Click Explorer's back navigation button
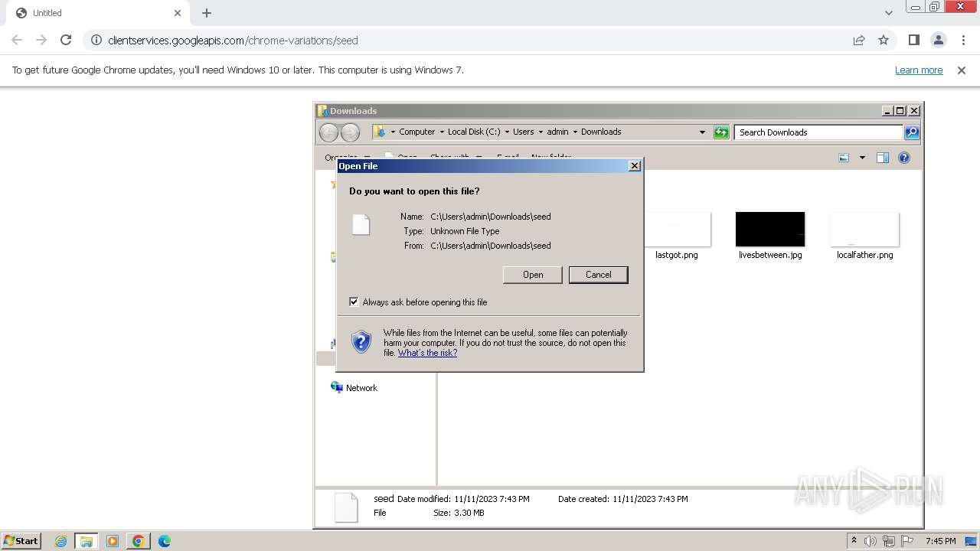980x551 pixels. 328,132
